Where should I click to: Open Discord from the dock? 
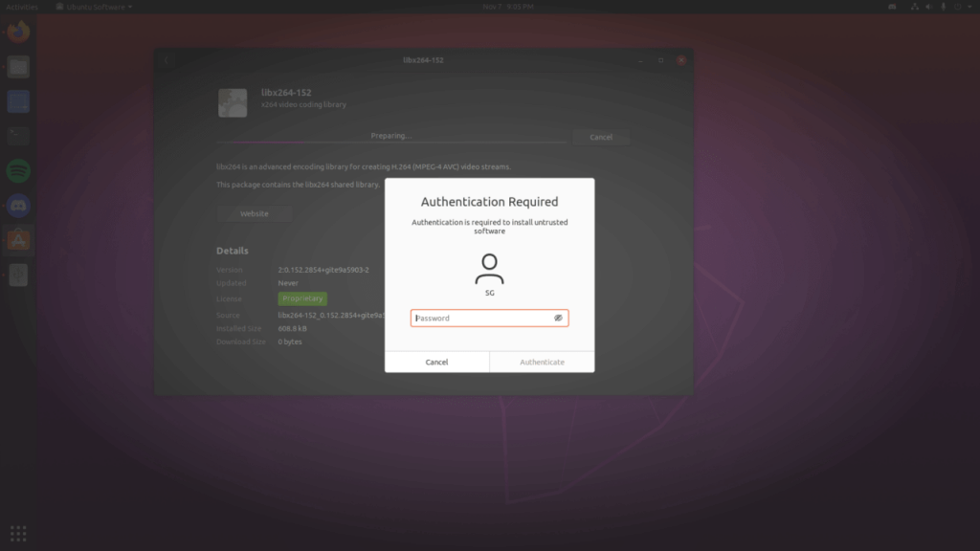coord(18,206)
